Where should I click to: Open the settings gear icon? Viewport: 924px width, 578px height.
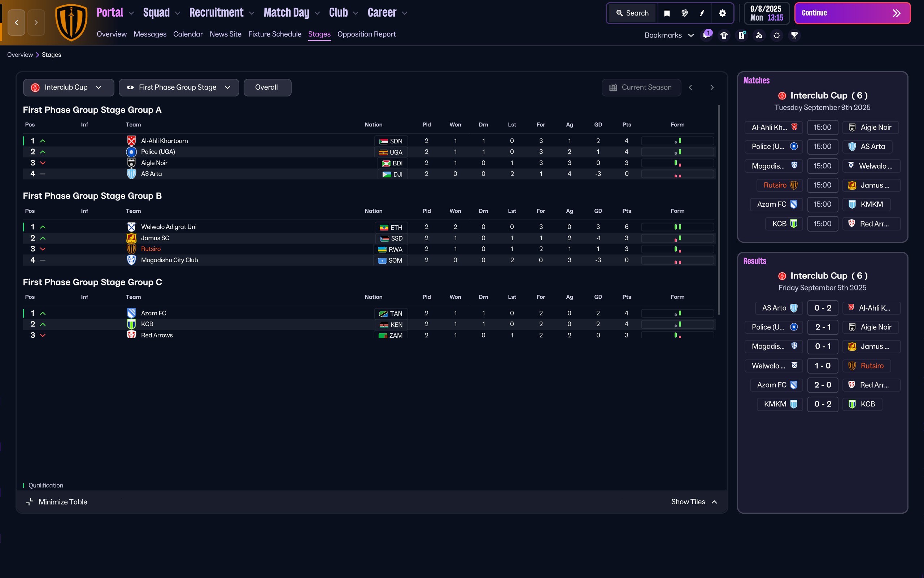coord(722,13)
